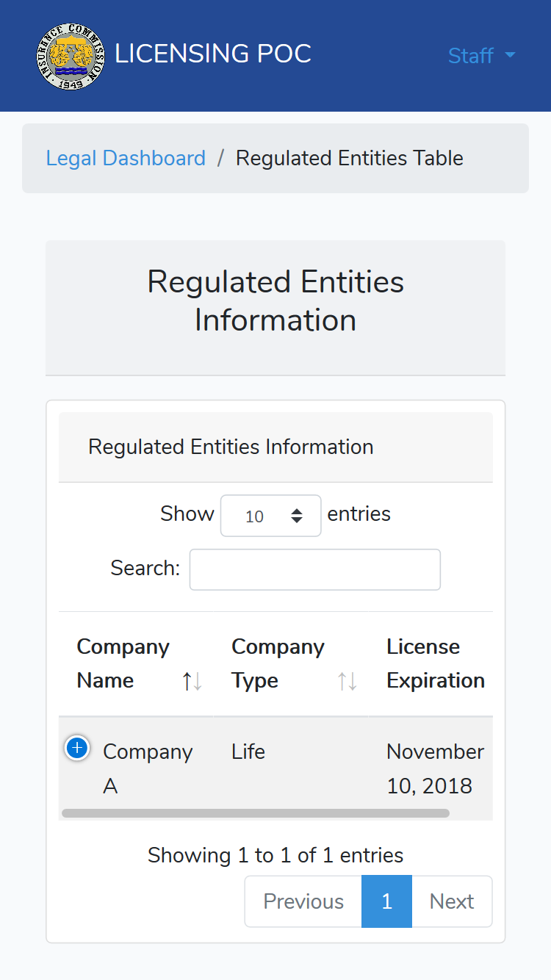This screenshot has width=551, height=980.
Task: Click the table's horizontal scrollbar
Action: point(256,813)
